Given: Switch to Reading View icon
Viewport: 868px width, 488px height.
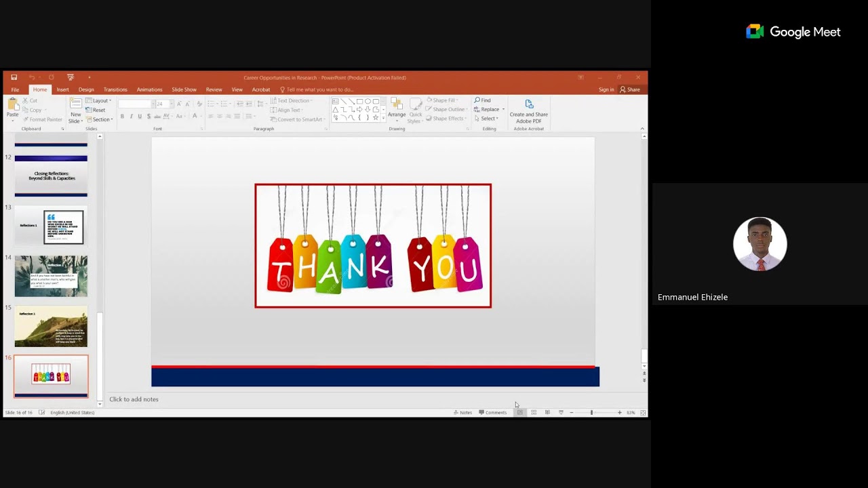Looking at the screenshot, I should [547, 412].
